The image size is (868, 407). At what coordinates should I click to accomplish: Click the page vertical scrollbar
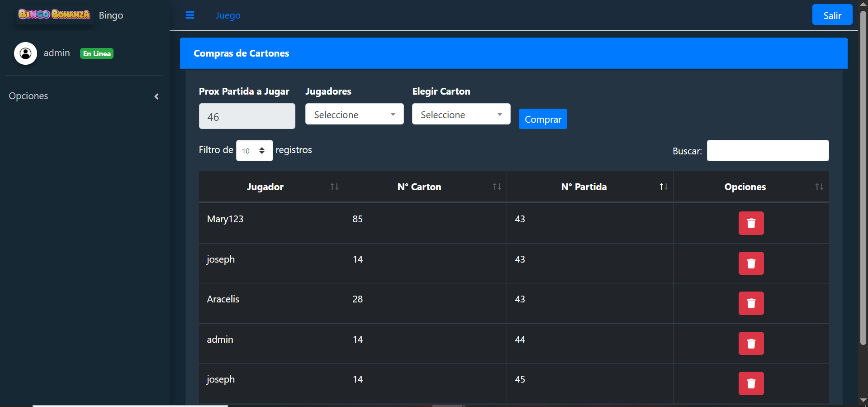pyautogui.click(x=863, y=181)
